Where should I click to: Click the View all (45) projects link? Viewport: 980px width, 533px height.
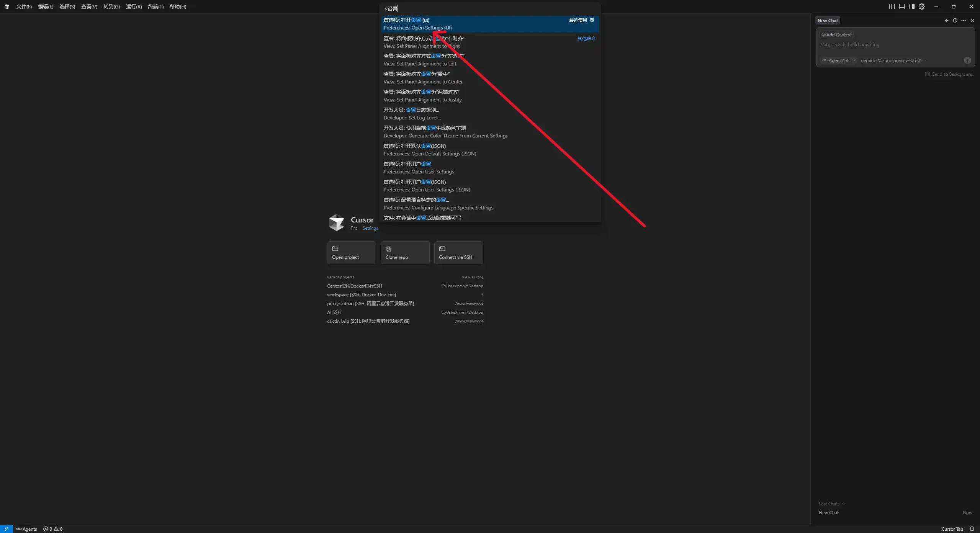(472, 277)
